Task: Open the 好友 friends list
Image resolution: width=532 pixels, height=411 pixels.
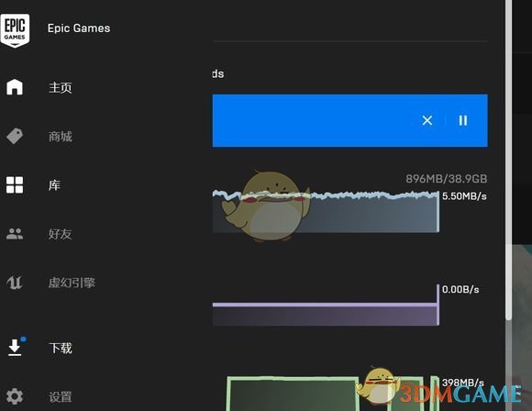Action: coord(60,234)
